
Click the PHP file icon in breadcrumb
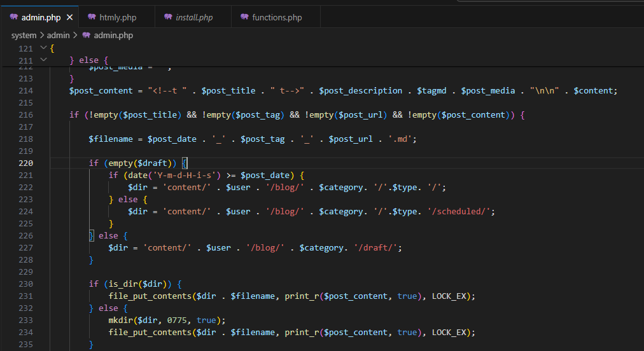(87, 35)
